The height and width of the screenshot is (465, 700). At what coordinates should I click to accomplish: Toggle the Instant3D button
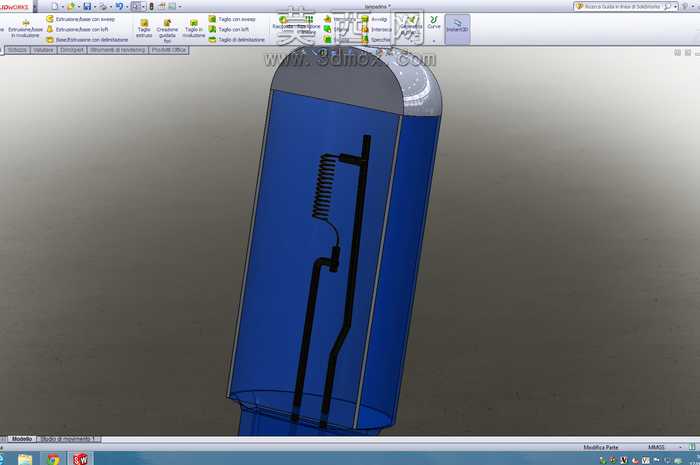point(458,29)
